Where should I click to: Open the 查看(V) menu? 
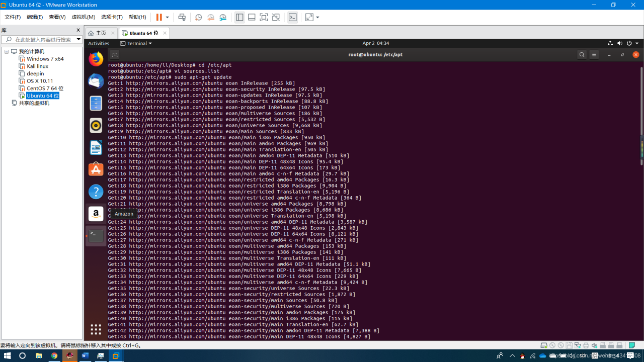click(x=57, y=17)
